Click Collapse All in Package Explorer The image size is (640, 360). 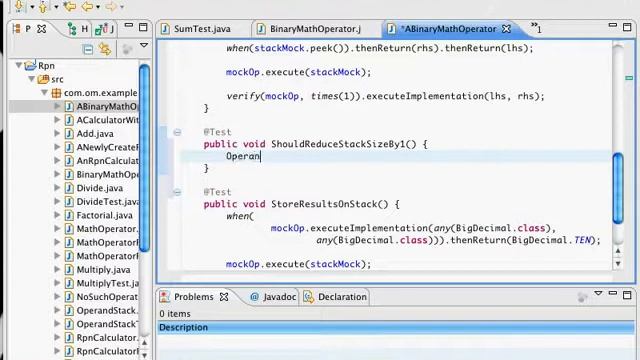[x=88, y=50]
